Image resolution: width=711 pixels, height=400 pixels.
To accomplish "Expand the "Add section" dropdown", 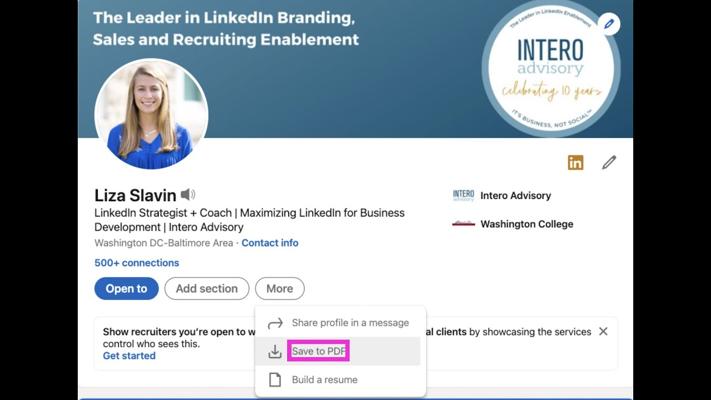I will coord(206,289).
